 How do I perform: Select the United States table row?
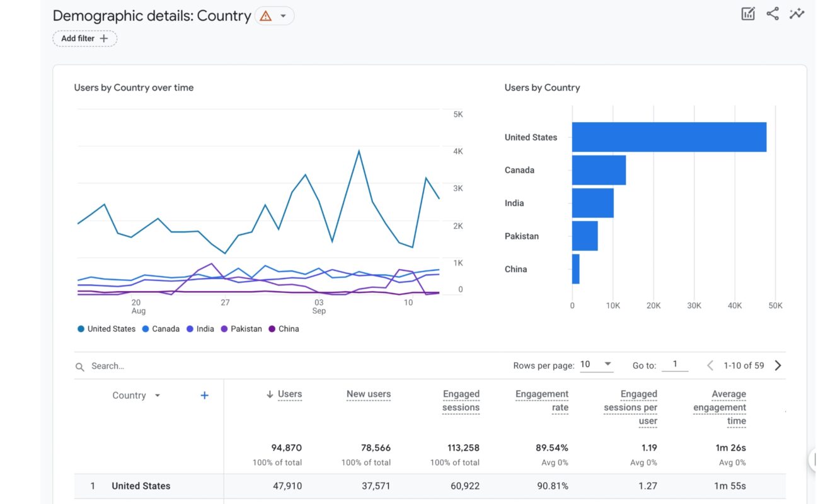tap(141, 486)
